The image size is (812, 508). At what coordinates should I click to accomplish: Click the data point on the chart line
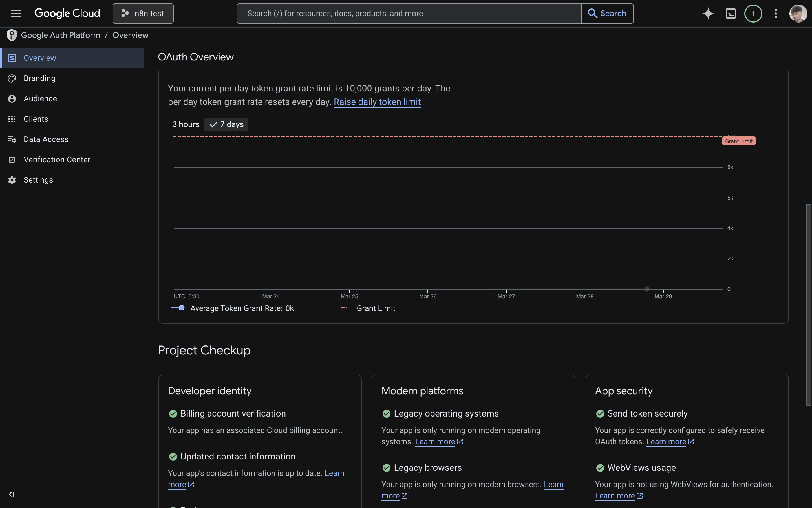pyautogui.click(x=647, y=289)
